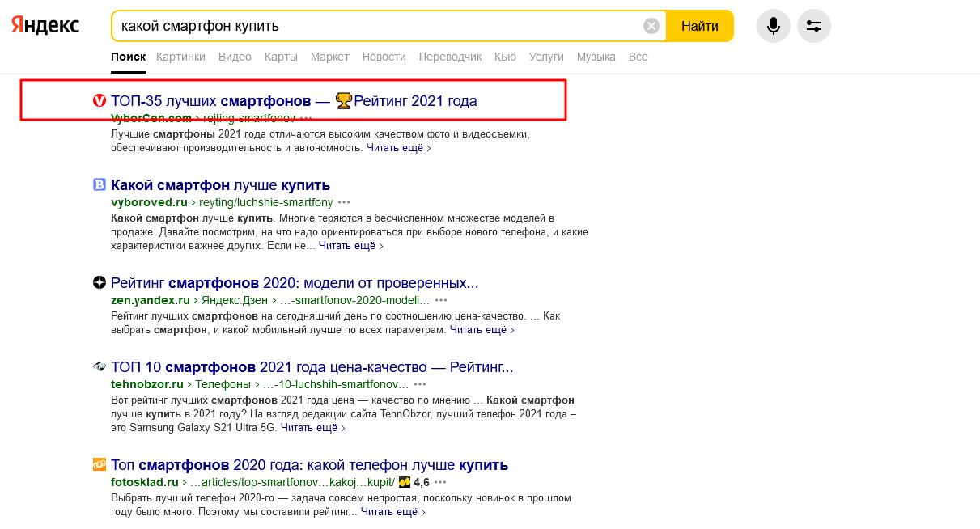Open the Музыка tab
Viewport: 980px width, 529px height.
coord(596,57)
